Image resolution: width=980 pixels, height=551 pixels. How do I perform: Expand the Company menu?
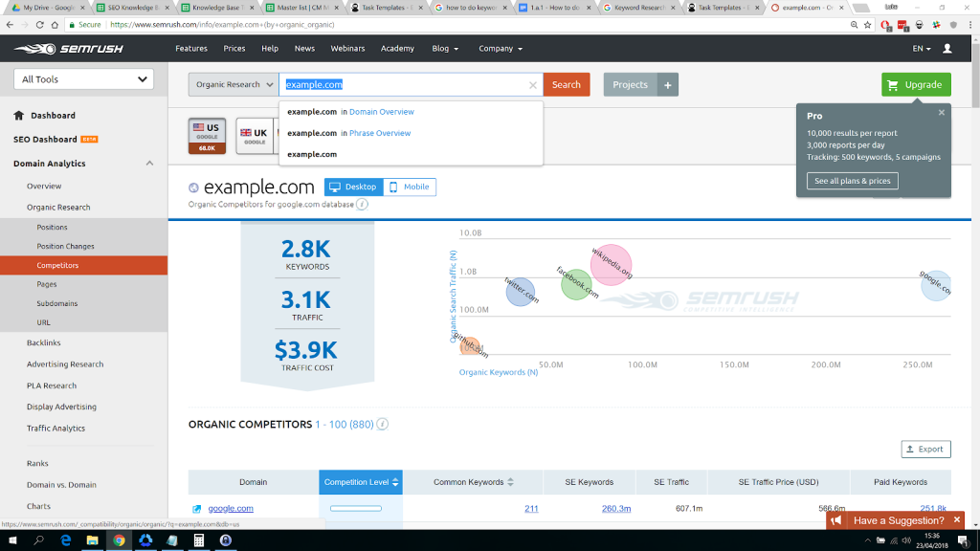500,49
